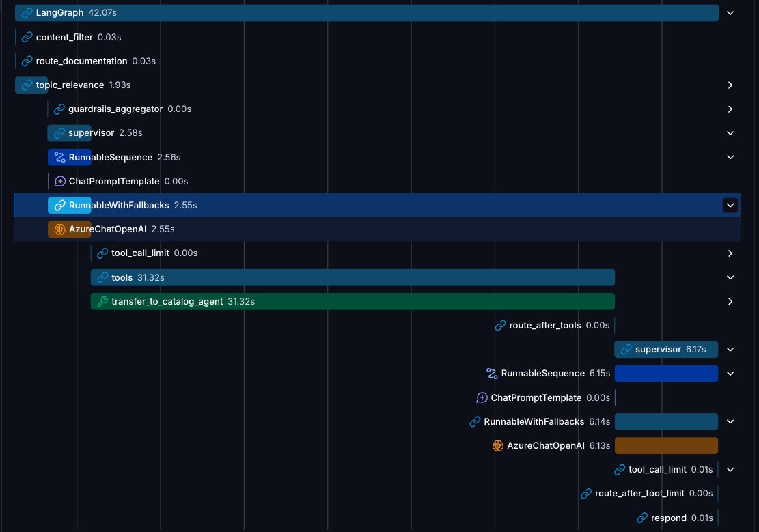Click the blue timeline bar for RunnableSequence 6.15s
Screen dimensions: 759x532
tap(666, 374)
